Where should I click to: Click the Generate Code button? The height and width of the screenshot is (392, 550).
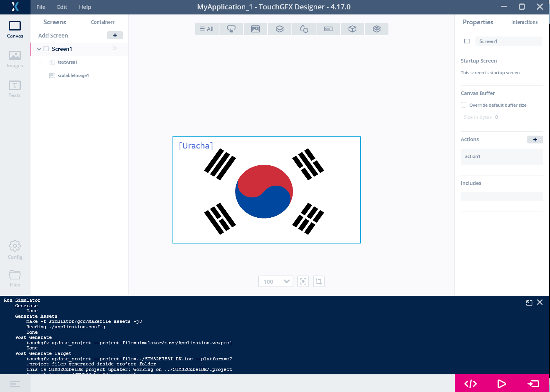pyautogui.click(x=471, y=384)
